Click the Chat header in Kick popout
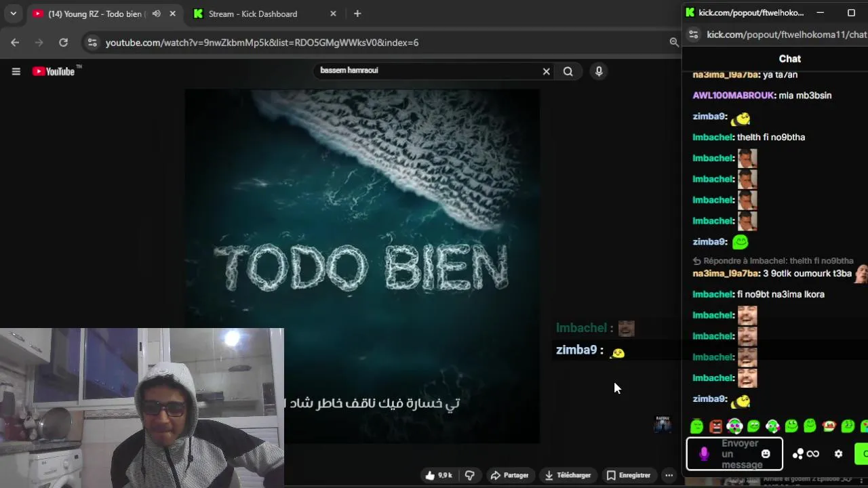Viewport: 868px width, 488px height. (x=790, y=59)
